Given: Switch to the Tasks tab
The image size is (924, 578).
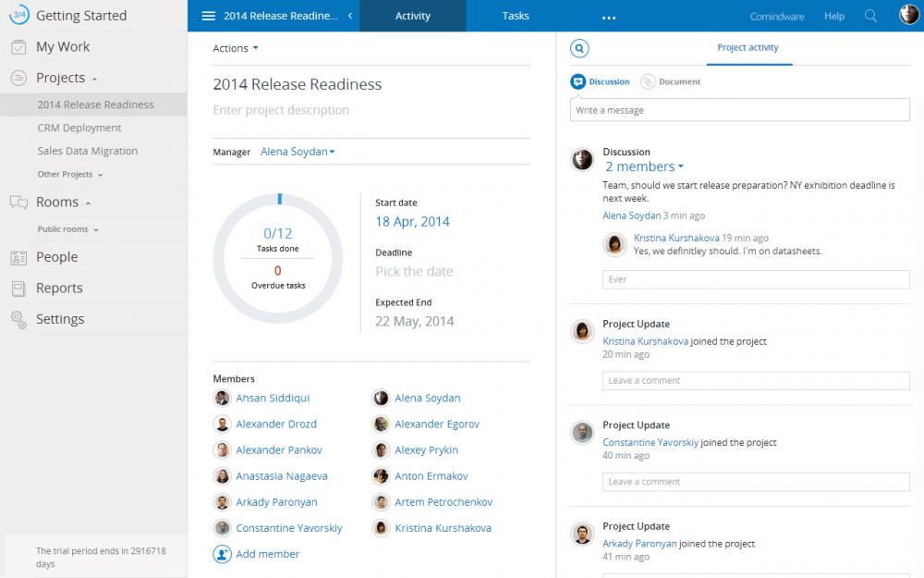Looking at the screenshot, I should pyautogui.click(x=516, y=16).
